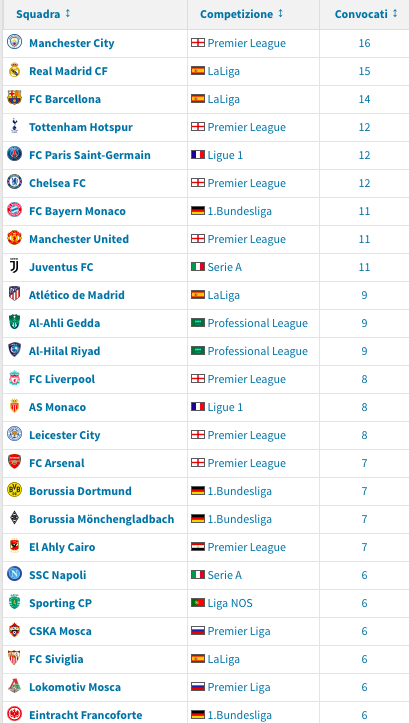Click the FC Barcellona crest icon
The height and width of the screenshot is (723, 409).
click(x=14, y=98)
